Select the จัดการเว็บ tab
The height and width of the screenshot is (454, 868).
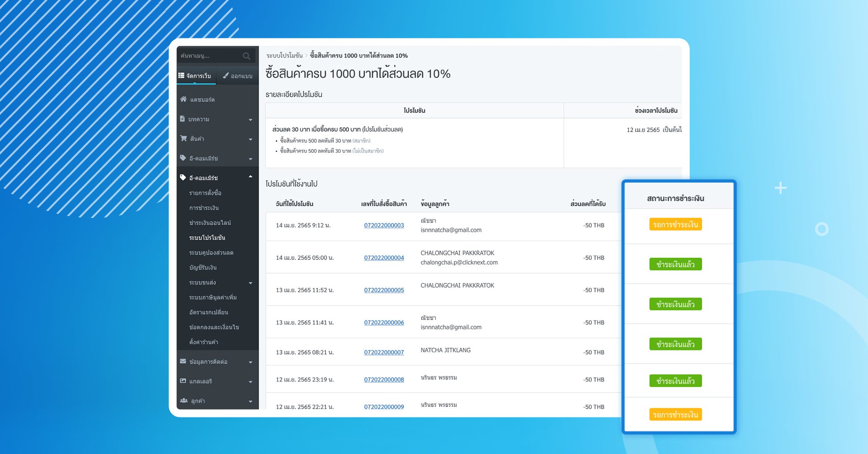click(x=195, y=76)
